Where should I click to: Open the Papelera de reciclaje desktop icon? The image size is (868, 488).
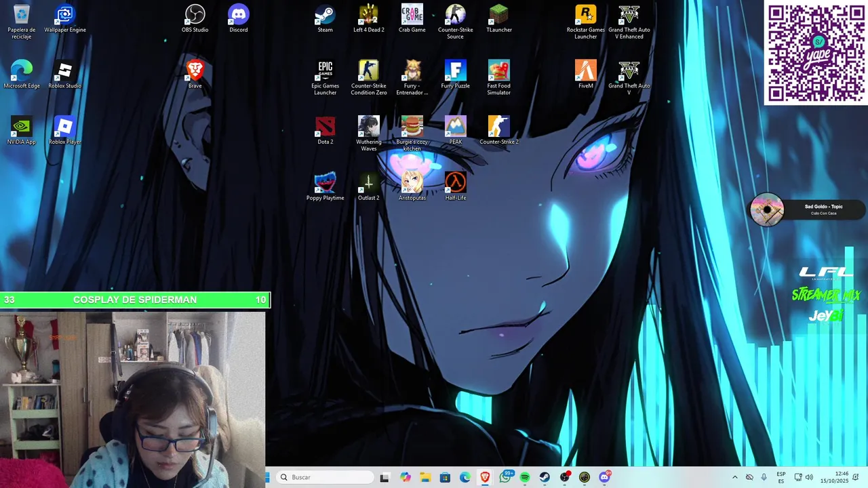tap(22, 22)
